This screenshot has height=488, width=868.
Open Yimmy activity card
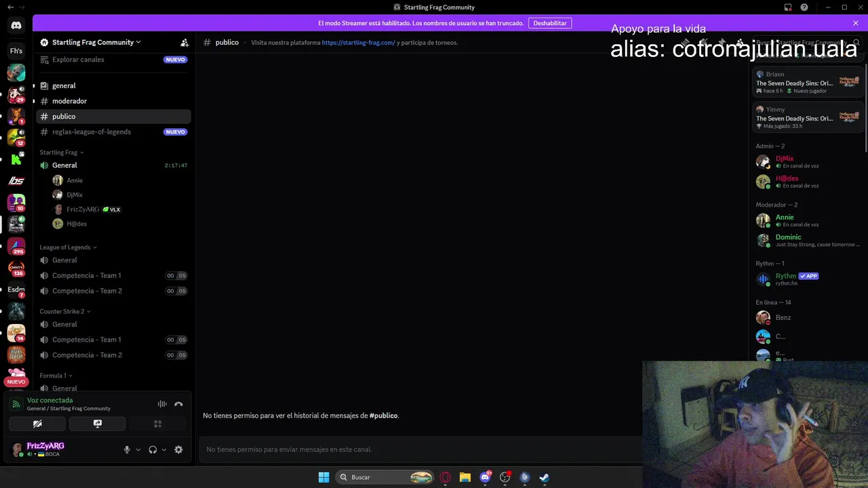[808, 117]
